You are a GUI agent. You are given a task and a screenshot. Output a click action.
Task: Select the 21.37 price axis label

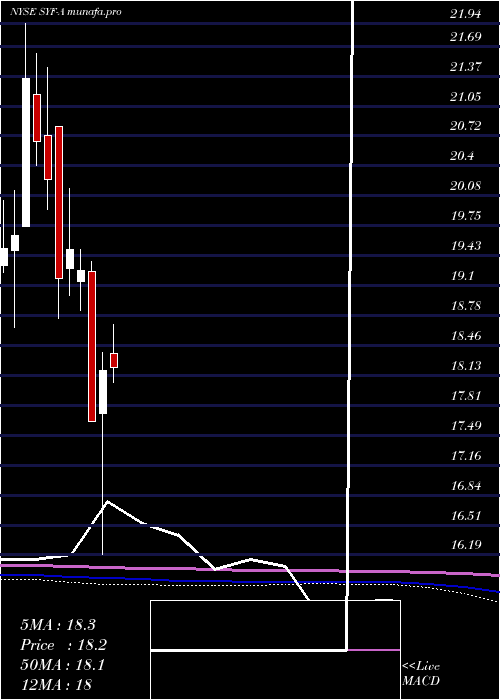466,67
